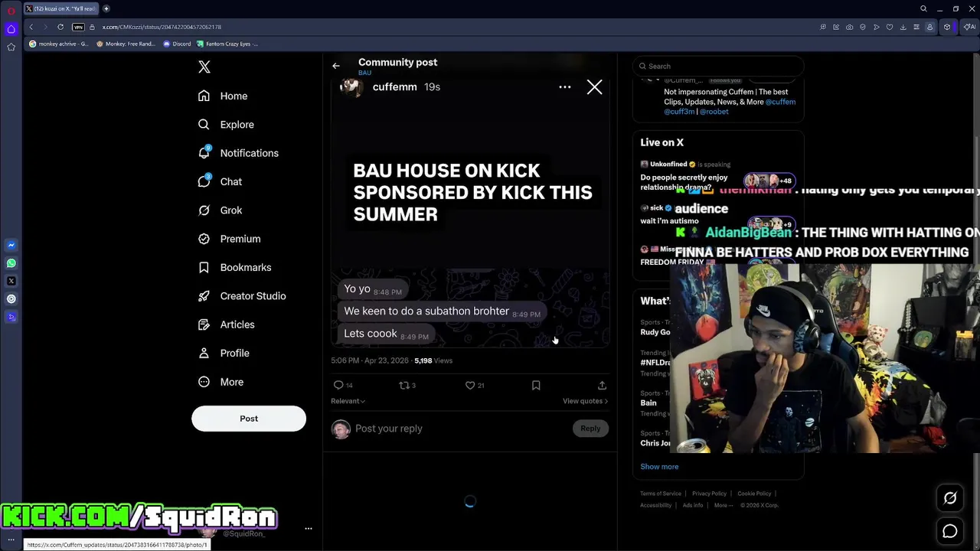Expand footer More options
This screenshot has width=980, height=551.
(x=723, y=505)
